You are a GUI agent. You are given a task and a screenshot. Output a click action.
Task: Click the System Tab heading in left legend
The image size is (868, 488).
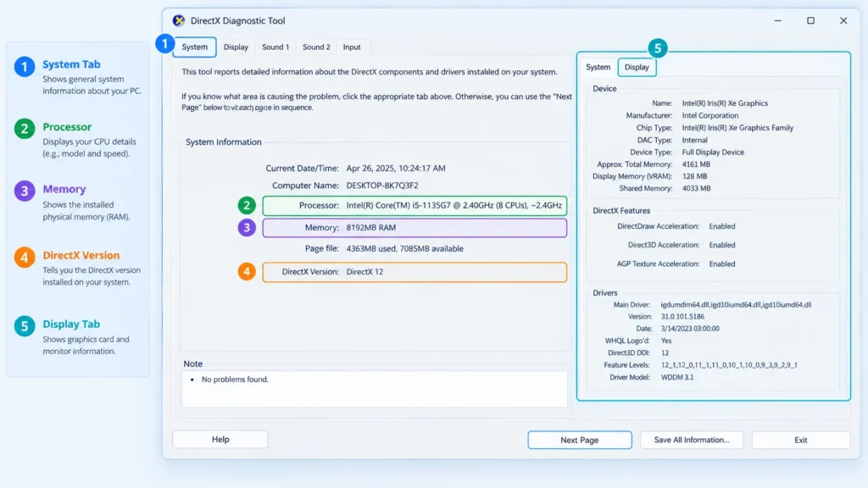[71, 64]
